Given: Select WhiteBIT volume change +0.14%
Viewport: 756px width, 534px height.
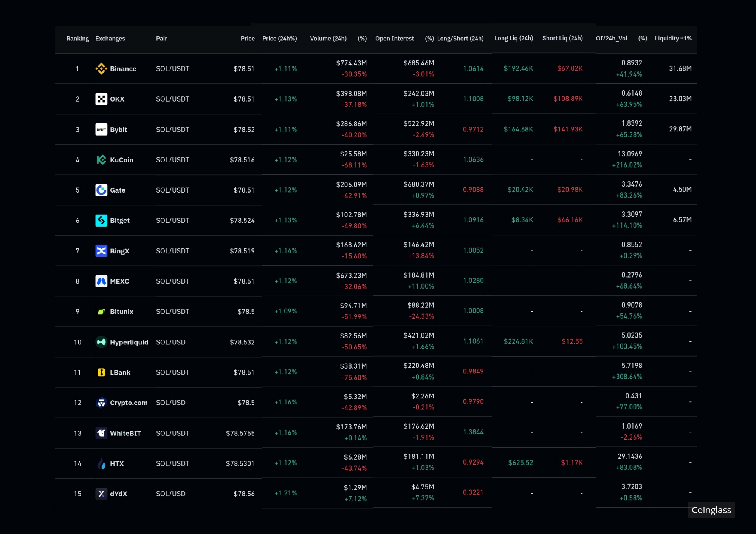Looking at the screenshot, I should point(355,438).
